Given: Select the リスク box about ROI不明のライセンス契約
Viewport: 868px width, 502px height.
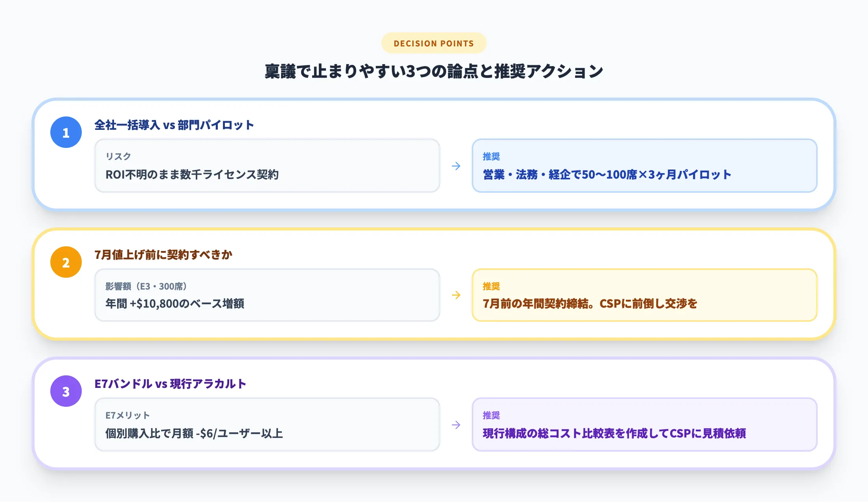Looking at the screenshot, I should (x=267, y=166).
